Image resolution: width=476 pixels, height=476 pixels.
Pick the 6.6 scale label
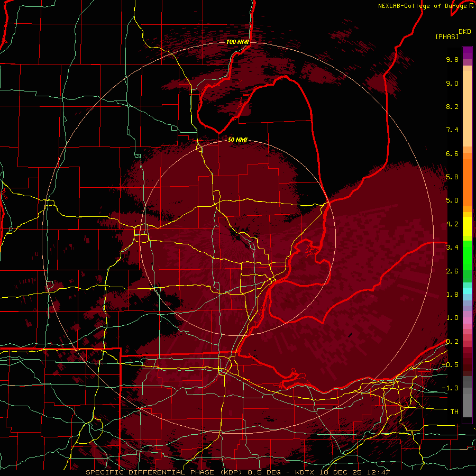(x=452, y=153)
